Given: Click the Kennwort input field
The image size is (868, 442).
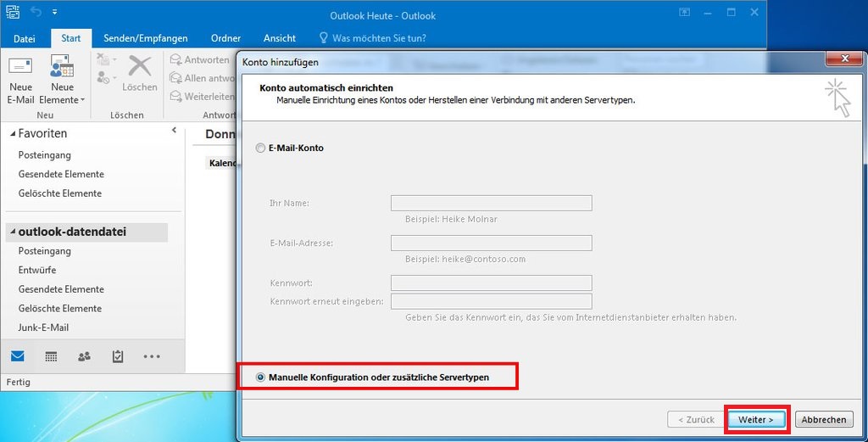Looking at the screenshot, I should click(491, 283).
